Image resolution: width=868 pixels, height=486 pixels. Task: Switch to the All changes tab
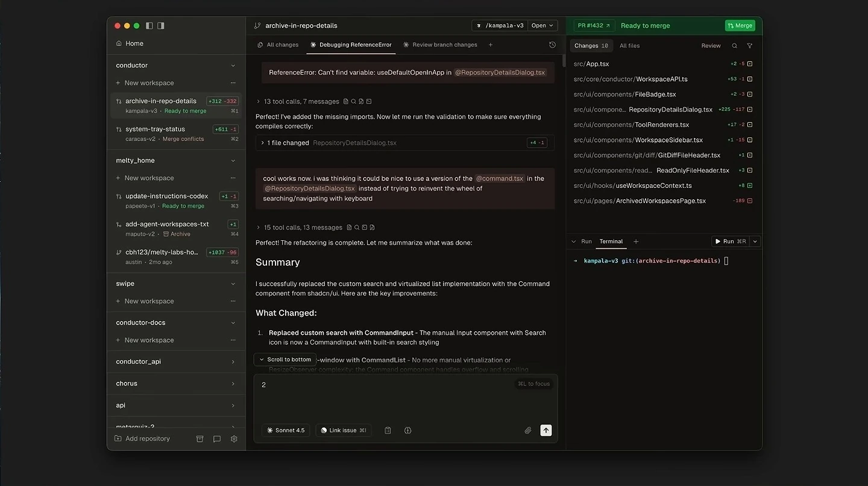click(278, 45)
